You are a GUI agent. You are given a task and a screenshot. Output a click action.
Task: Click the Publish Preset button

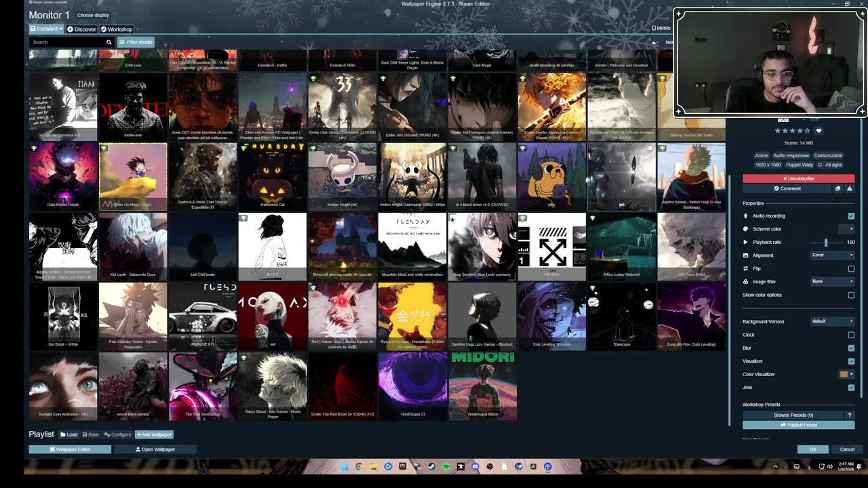tap(798, 425)
